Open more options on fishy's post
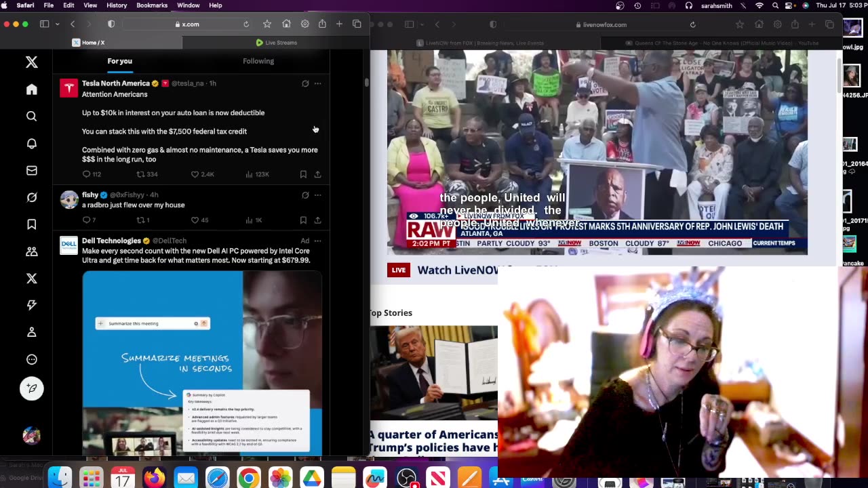This screenshot has height=488, width=868. (317, 195)
